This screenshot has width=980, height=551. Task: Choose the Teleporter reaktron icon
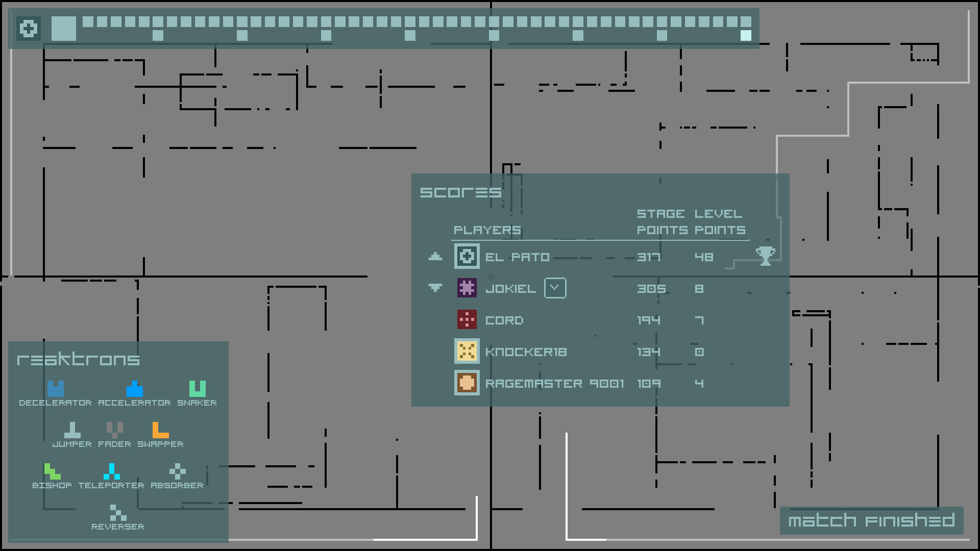point(112,471)
